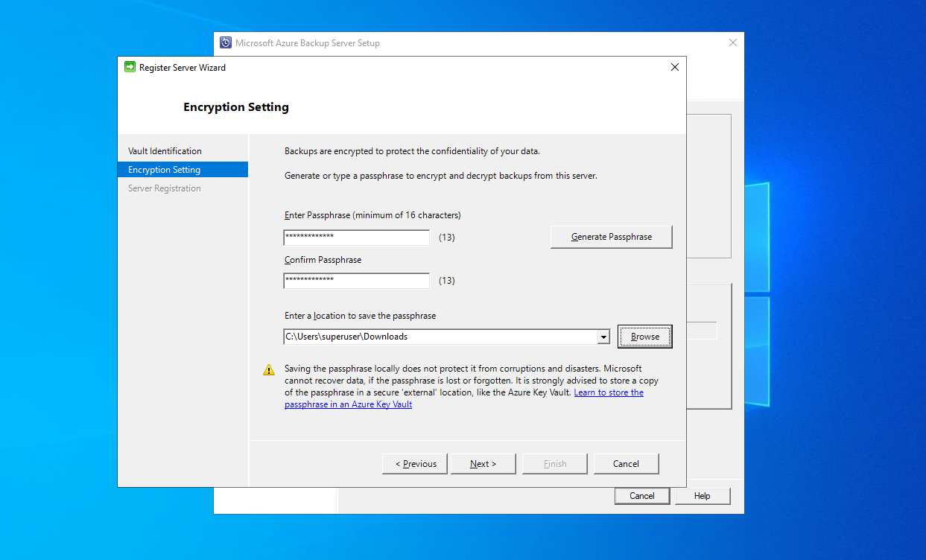The image size is (926, 560).
Task: Click the 'Generate or type a passphrase' instruction text
Action: [x=441, y=176]
